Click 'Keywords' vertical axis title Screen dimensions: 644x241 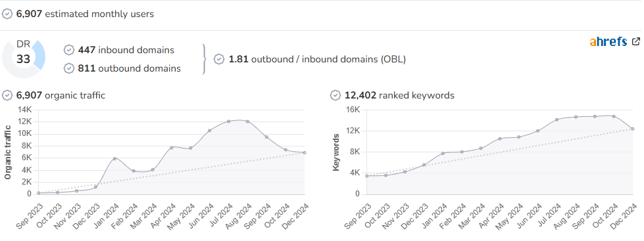tap(336, 152)
